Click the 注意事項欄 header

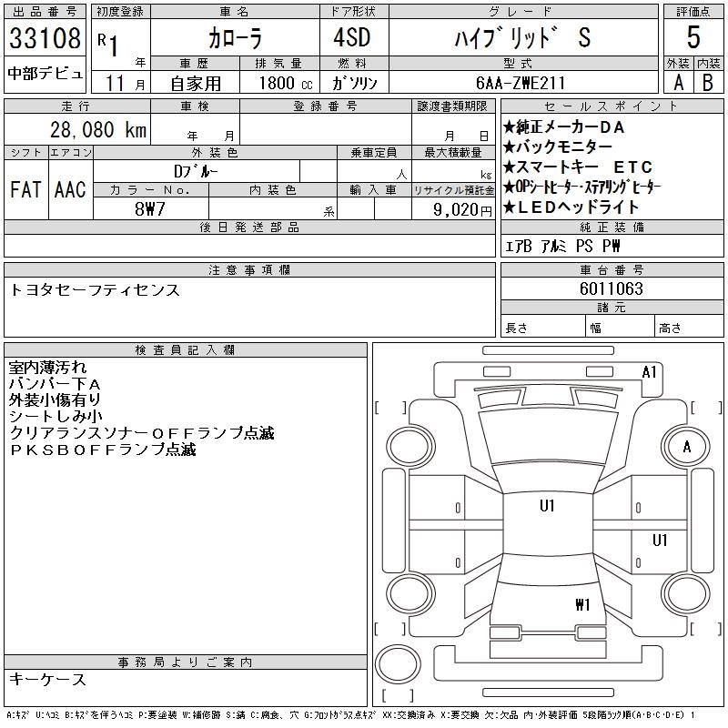click(x=249, y=270)
